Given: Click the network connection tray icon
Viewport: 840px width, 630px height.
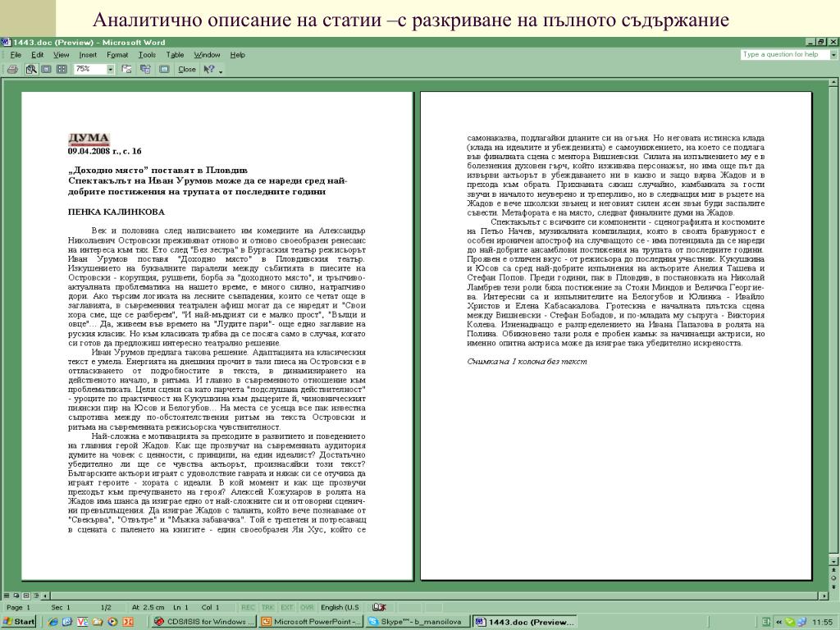Looking at the screenshot, I should [801, 622].
